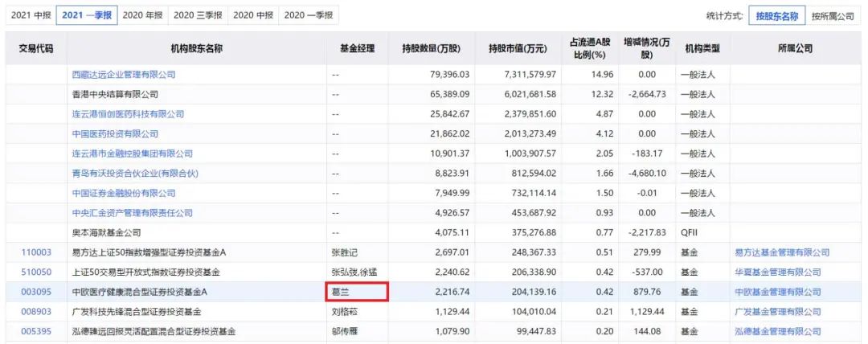Switch statistics mode to 按所属公司
This screenshot has height=344, width=868.
[x=833, y=16]
